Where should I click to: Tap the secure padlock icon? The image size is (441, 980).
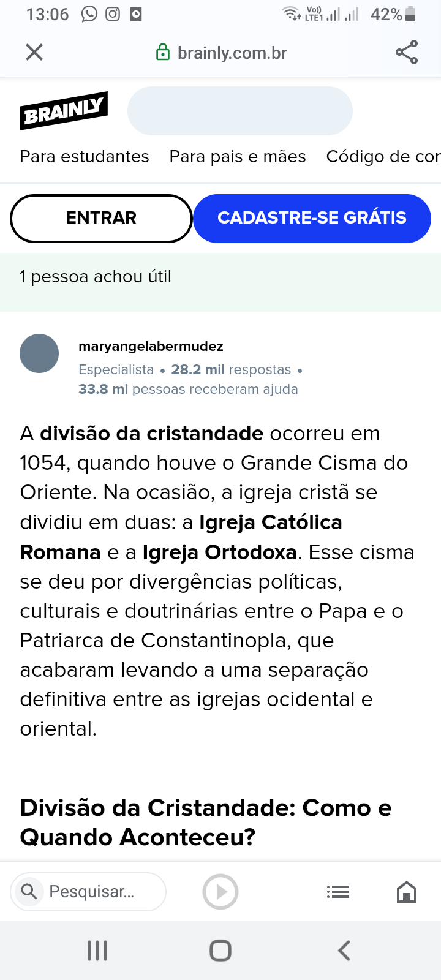pyautogui.click(x=163, y=53)
